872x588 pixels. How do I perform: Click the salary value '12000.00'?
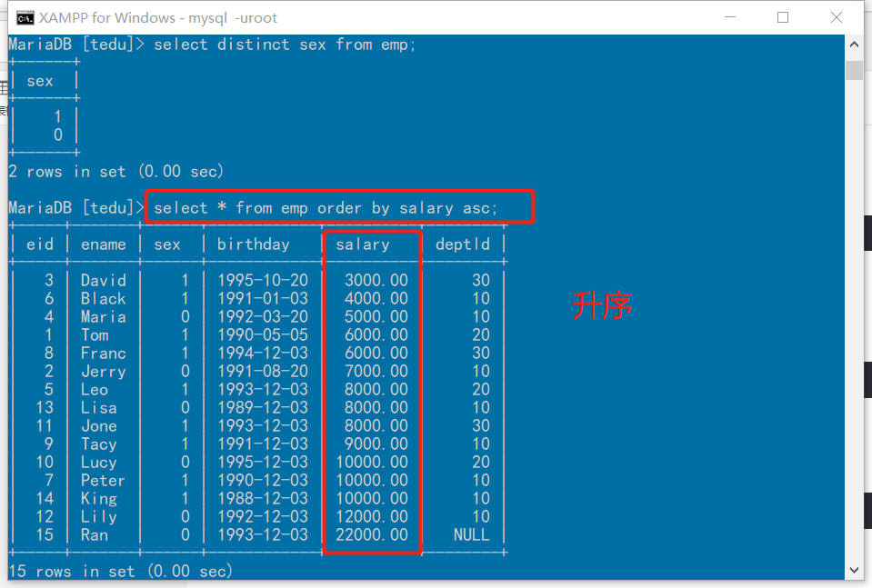point(372,517)
